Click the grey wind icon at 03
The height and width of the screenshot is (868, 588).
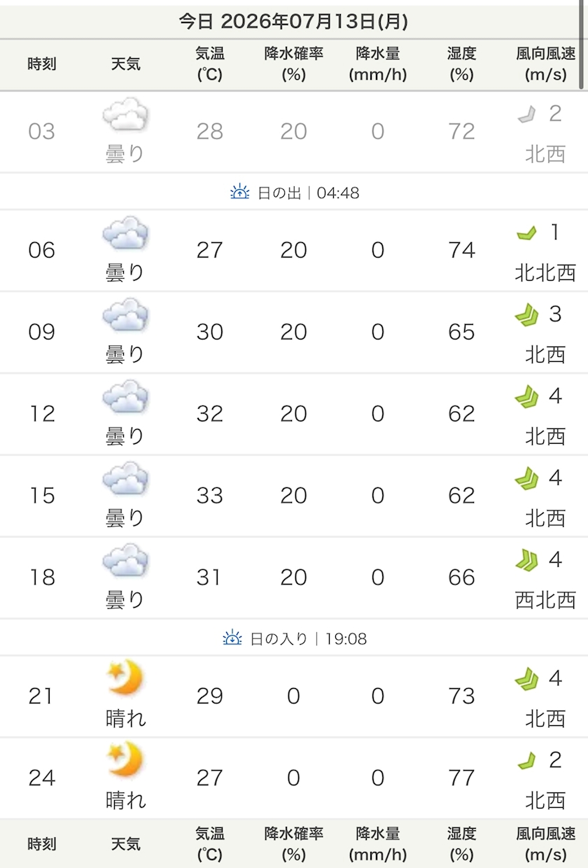[x=526, y=114]
